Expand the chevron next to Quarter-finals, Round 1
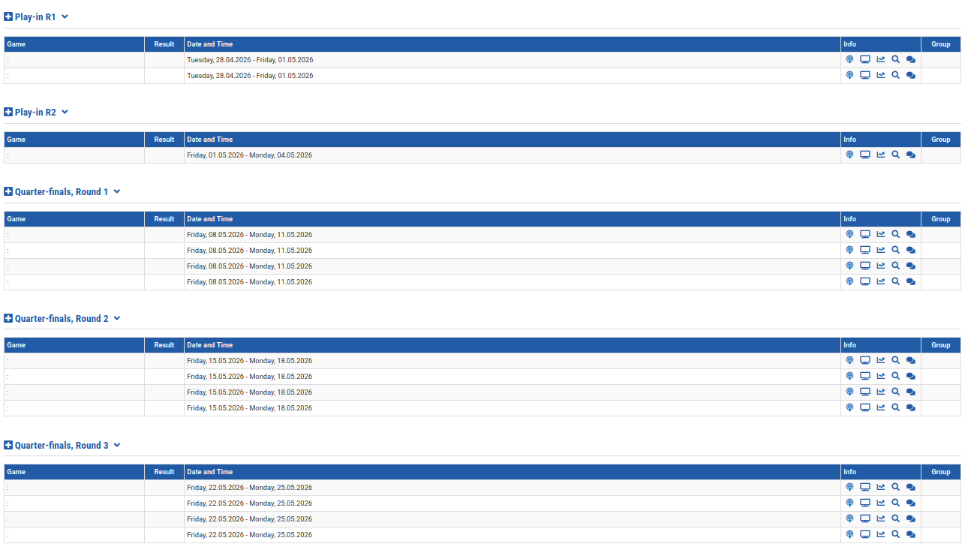980x553 pixels. click(117, 192)
